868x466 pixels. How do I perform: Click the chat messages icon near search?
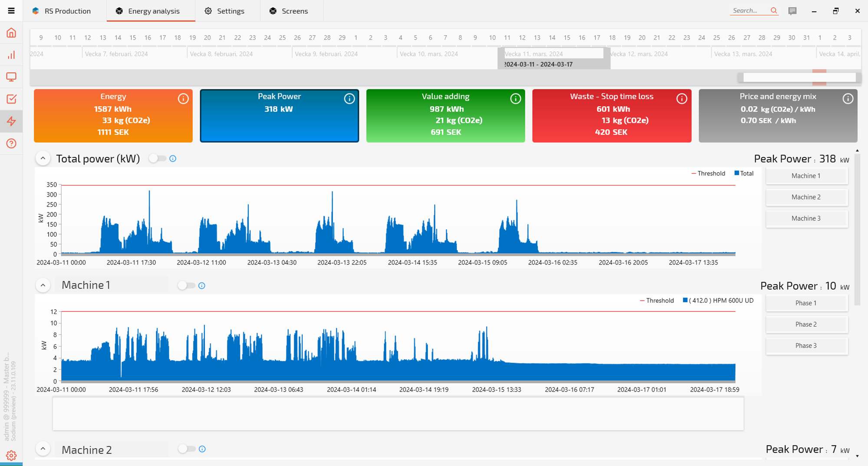point(792,11)
